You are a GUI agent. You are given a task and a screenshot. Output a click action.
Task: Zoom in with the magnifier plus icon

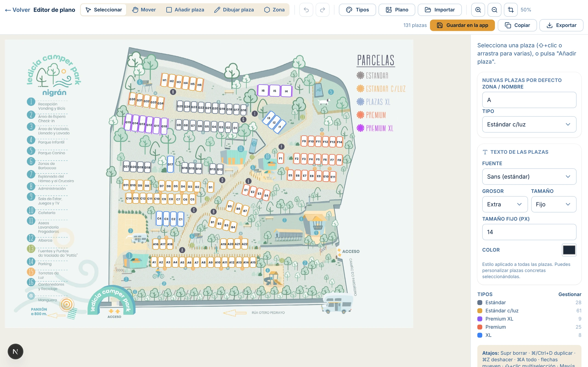(478, 10)
